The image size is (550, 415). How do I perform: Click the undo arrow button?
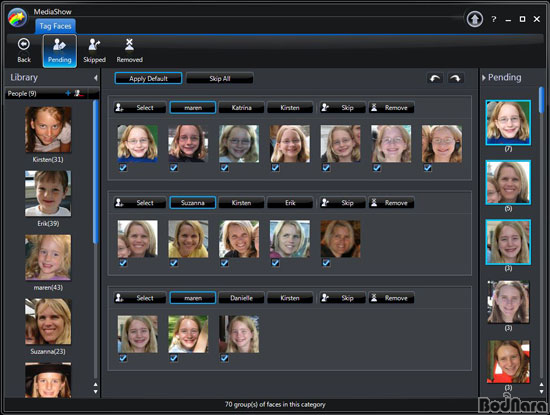[435, 78]
